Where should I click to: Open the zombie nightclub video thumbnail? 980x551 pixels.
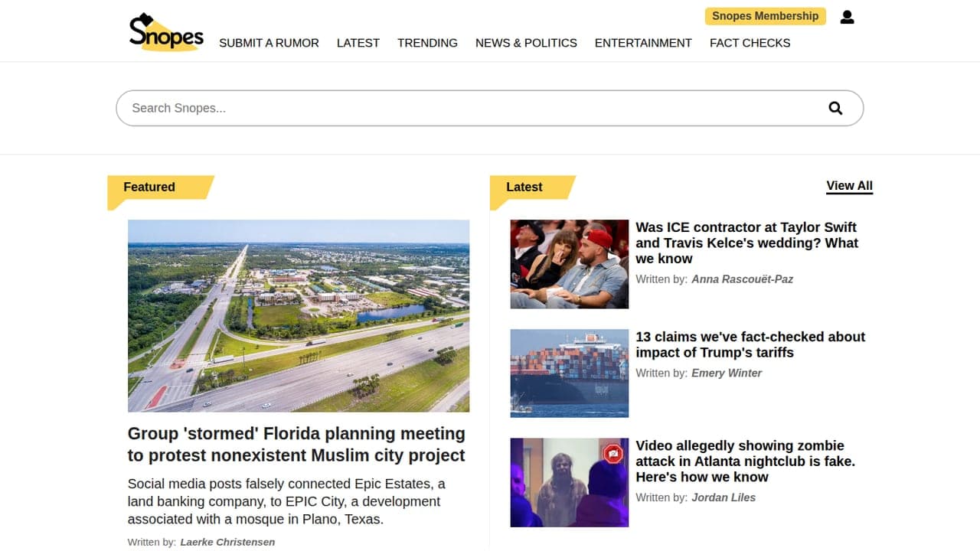tap(570, 483)
